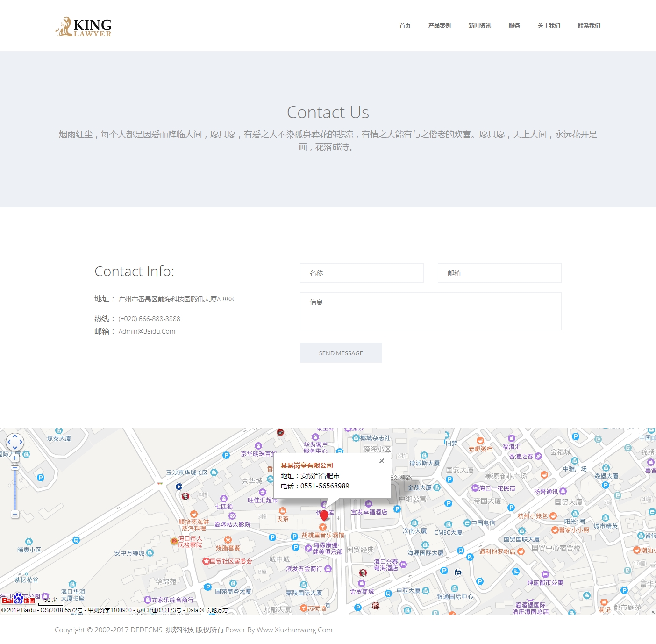Click the 中国电信 map icon
This screenshot has height=644, width=656.
click(x=467, y=522)
